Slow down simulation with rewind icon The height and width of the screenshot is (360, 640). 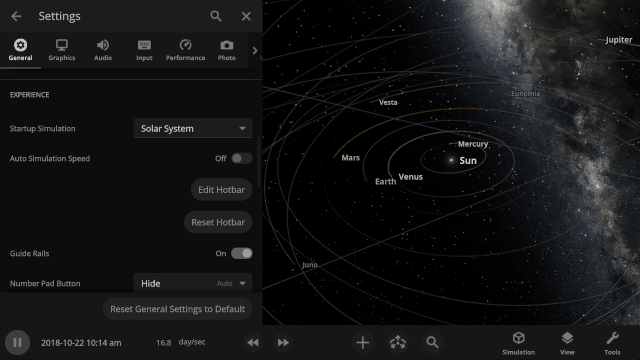[x=253, y=342]
